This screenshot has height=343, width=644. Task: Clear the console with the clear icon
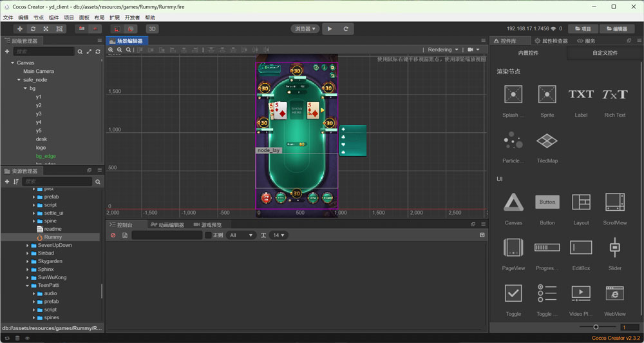pyautogui.click(x=113, y=235)
